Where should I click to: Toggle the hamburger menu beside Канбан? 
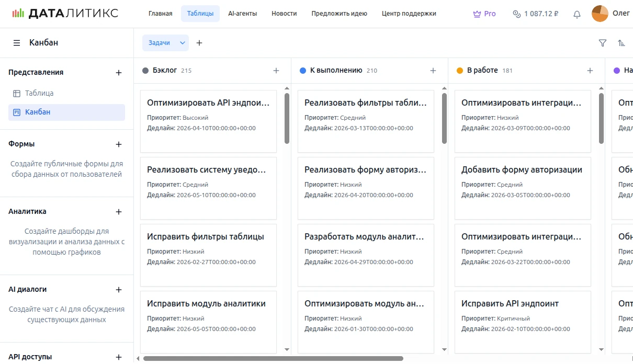[17, 43]
